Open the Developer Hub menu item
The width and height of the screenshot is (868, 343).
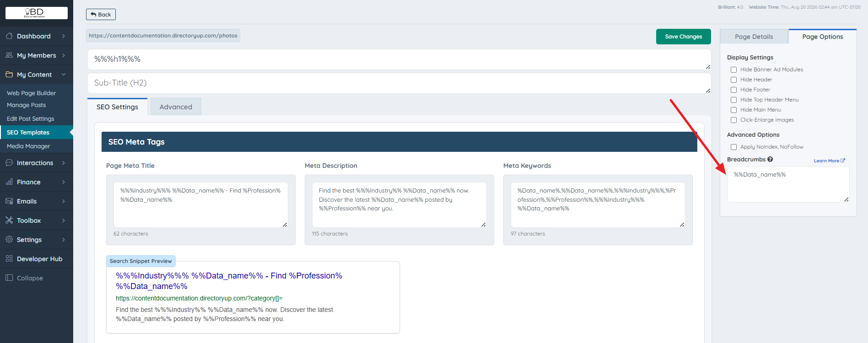click(x=37, y=259)
